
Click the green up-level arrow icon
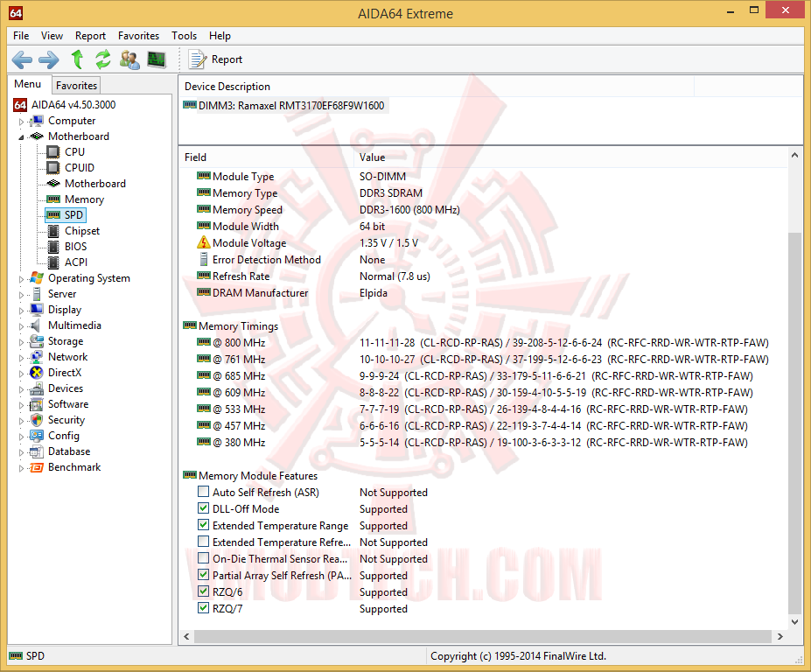pyautogui.click(x=78, y=59)
